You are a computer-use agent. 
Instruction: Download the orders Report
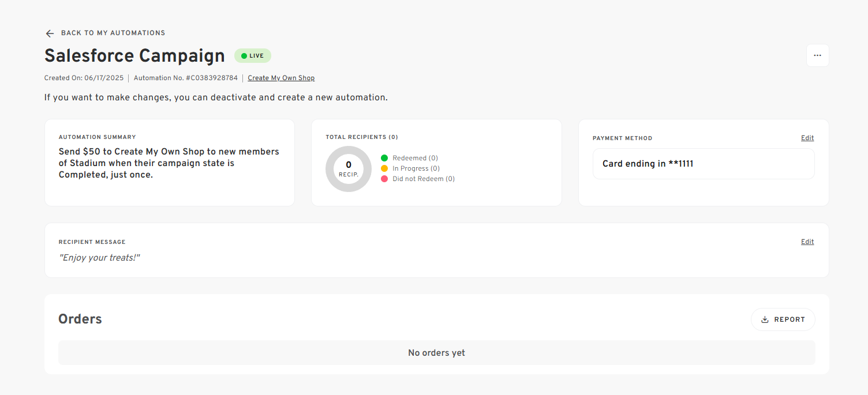tap(783, 319)
